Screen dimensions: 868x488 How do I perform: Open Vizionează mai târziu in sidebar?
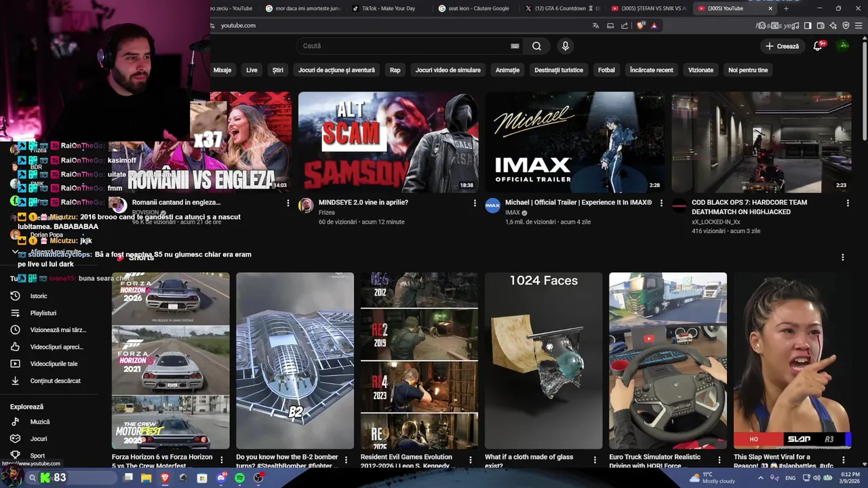(x=58, y=330)
